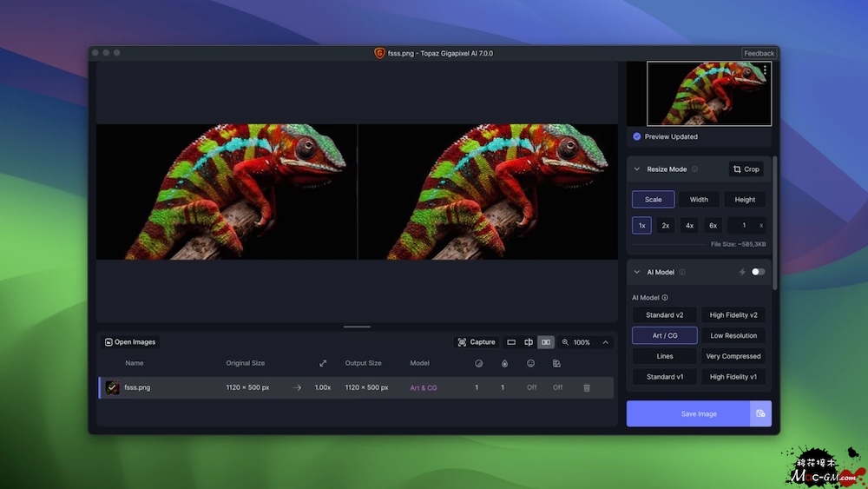Viewport: 868px width, 489px height.
Task: Click the Model column header
Action: point(419,363)
